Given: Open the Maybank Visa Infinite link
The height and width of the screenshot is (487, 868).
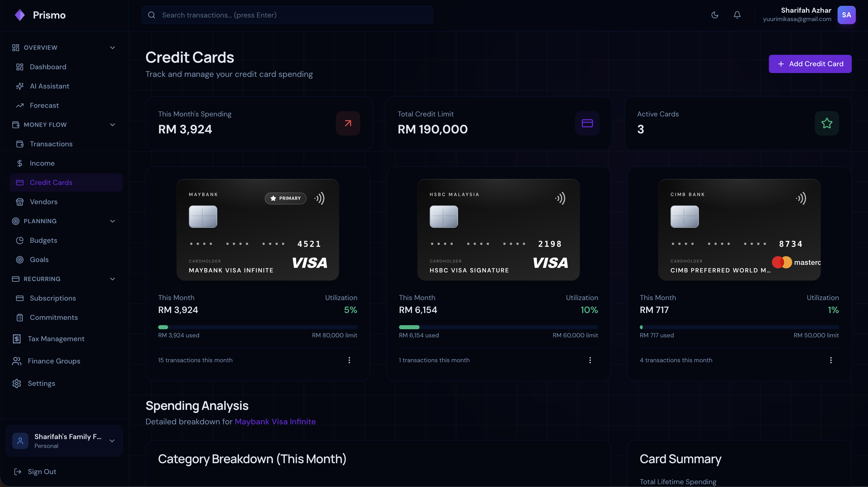Looking at the screenshot, I should coord(275,422).
